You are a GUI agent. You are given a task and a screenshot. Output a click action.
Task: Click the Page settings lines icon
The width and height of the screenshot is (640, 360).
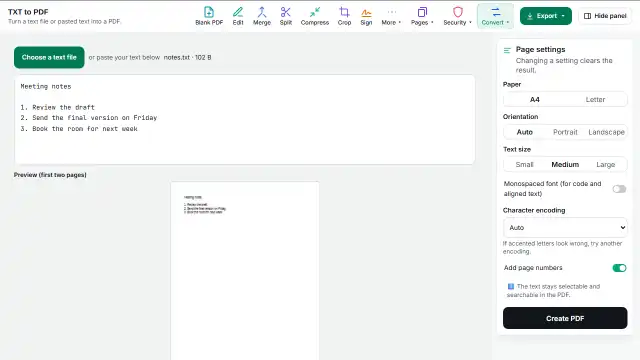coord(507,50)
